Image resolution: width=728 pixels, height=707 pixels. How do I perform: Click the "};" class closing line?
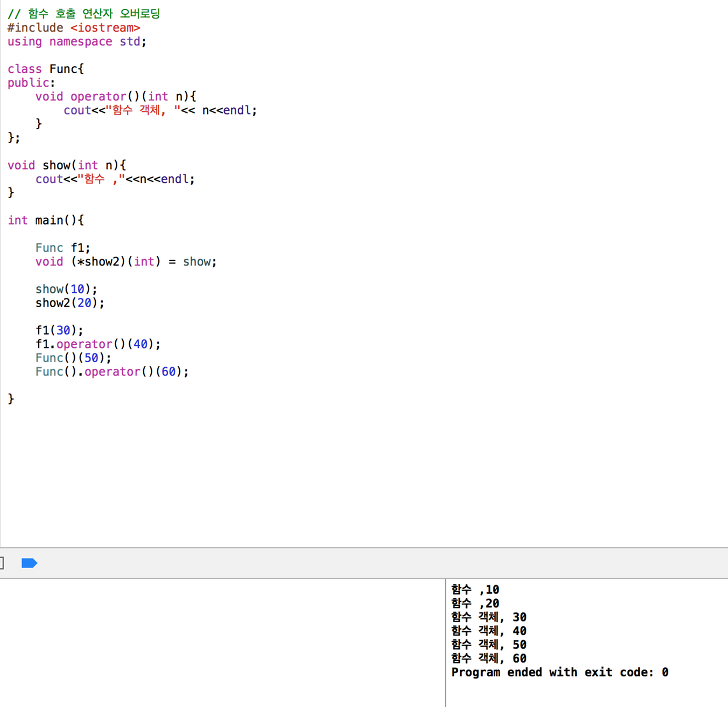coord(14,138)
